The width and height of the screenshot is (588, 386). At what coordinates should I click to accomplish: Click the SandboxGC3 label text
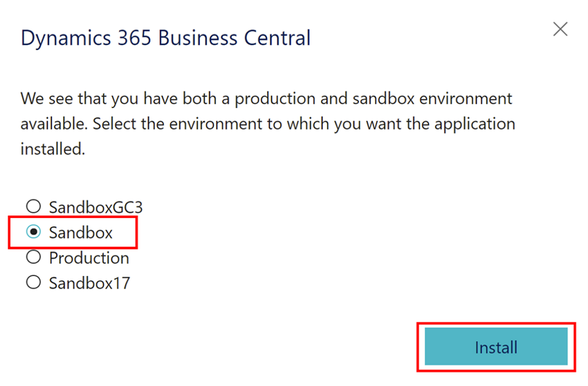click(95, 207)
